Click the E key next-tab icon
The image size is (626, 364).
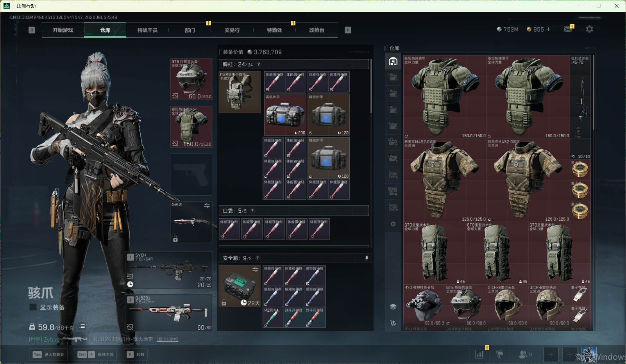[x=348, y=30]
